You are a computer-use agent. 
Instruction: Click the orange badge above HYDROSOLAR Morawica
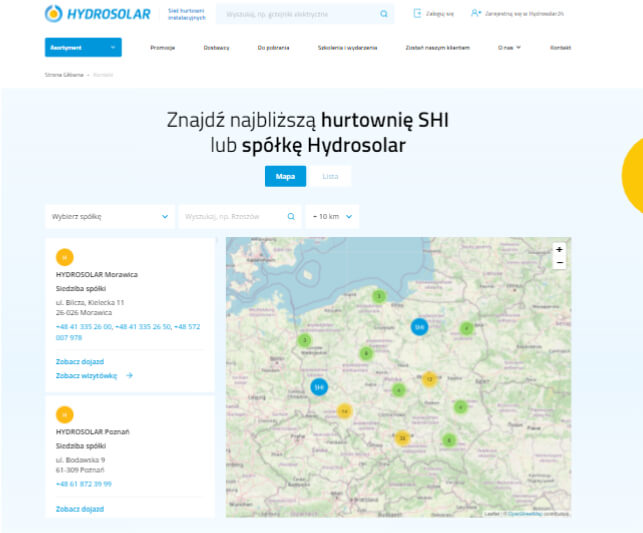point(64,257)
